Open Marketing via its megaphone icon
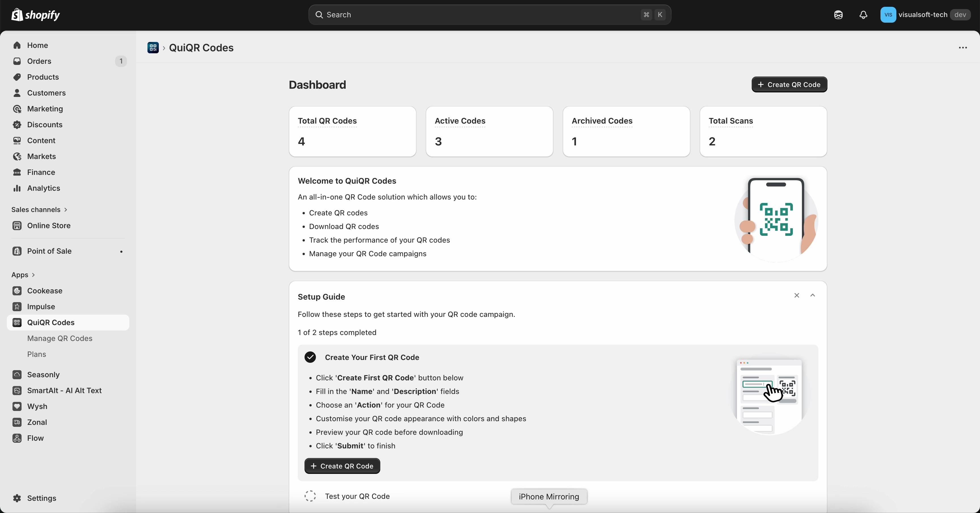 coord(17,109)
